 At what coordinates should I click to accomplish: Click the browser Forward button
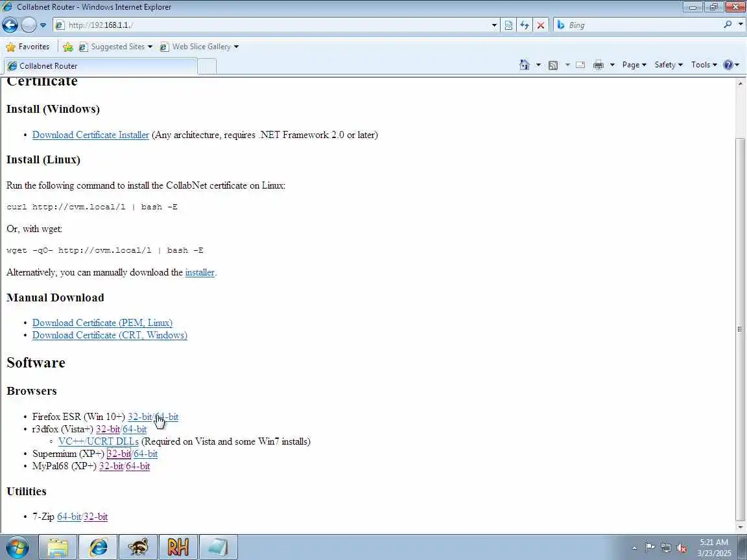(x=29, y=25)
